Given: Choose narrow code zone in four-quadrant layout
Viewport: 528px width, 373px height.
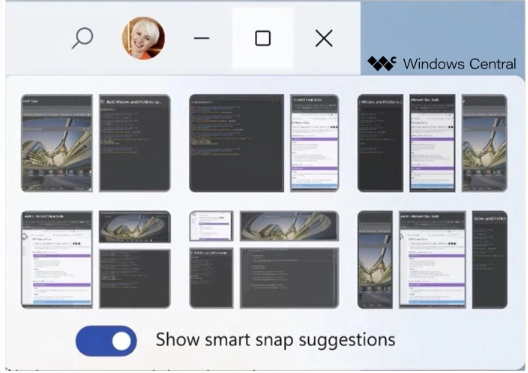Looking at the screenshot, I should tap(211, 278).
